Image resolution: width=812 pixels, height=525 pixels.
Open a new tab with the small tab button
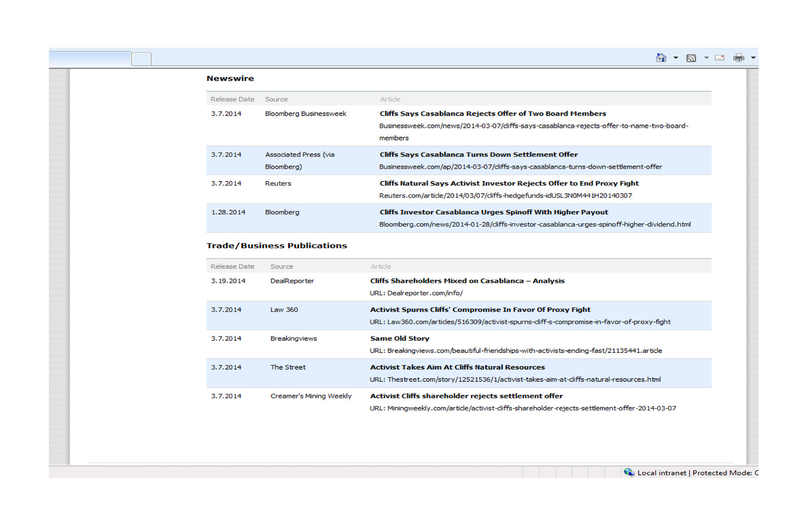(x=141, y=59)
